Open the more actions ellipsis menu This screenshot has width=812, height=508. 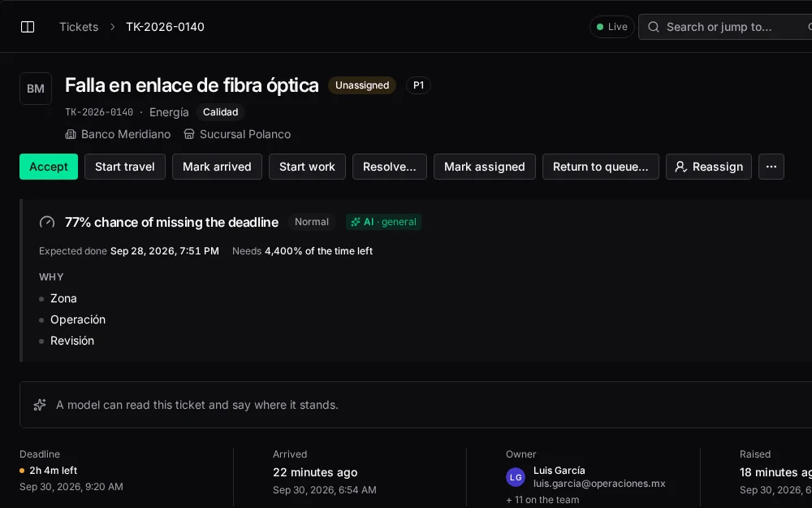point(771,167)
